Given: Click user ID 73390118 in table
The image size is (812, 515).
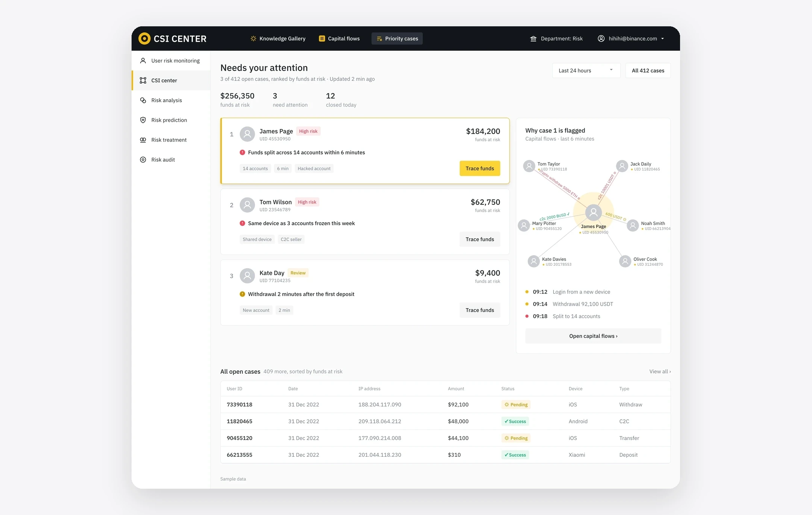Looking at the screenshot, I should coord(239,404).
